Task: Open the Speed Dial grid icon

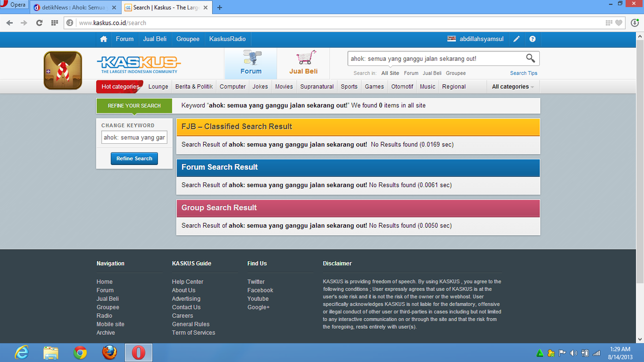Action: point(54,23)
